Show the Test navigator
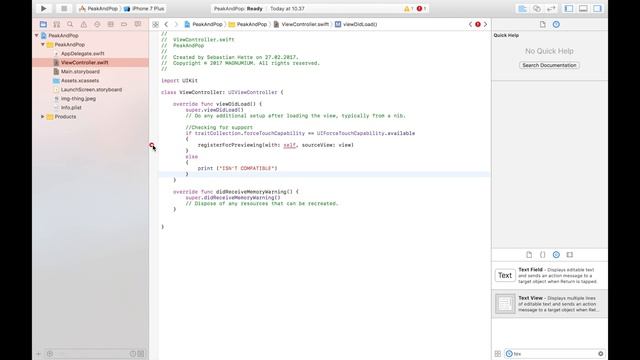The height and width of the screenshot is (360, 640). (97, 24)
